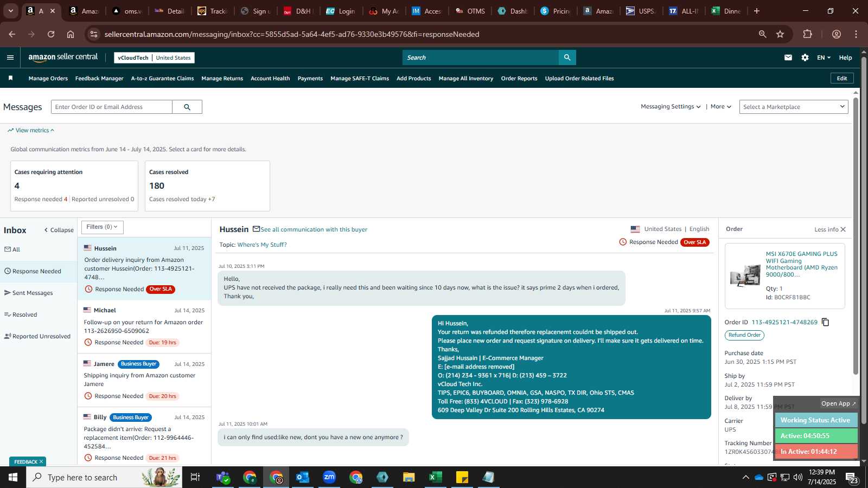The height and width of the screenshot is (488, 868).
Task: Click the Refund Order button
Action: coord(744,335)
